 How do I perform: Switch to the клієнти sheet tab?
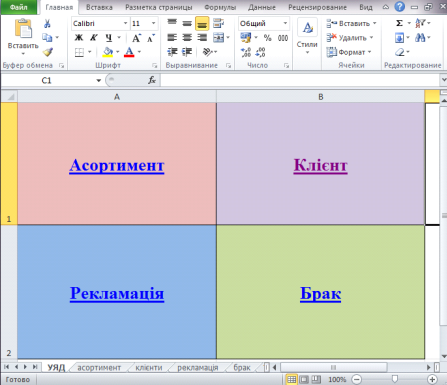[149, 368]
